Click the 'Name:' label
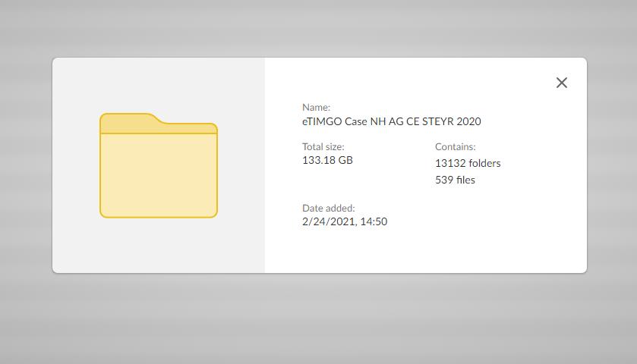This screenshot has width=637, height=364. tap(316, 107)
